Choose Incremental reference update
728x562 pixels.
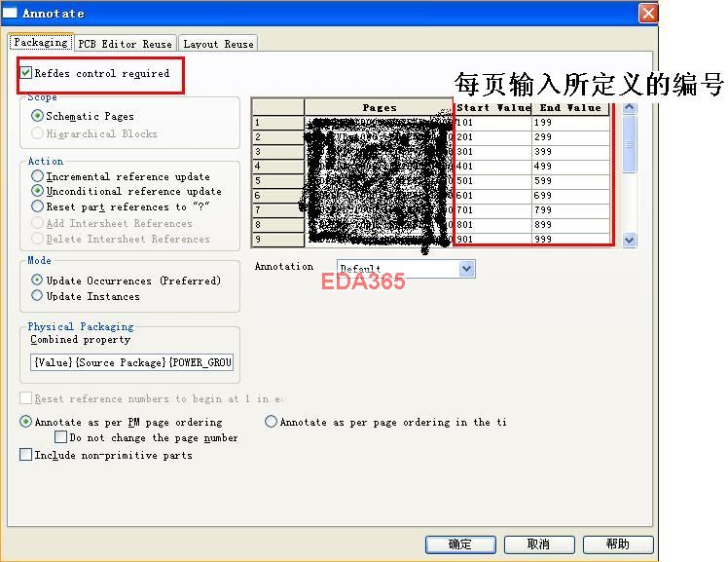(37, 176)
